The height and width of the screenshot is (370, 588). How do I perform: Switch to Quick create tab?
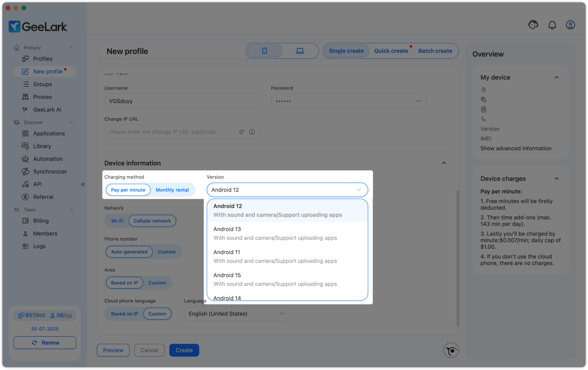[x=391, y=51]
